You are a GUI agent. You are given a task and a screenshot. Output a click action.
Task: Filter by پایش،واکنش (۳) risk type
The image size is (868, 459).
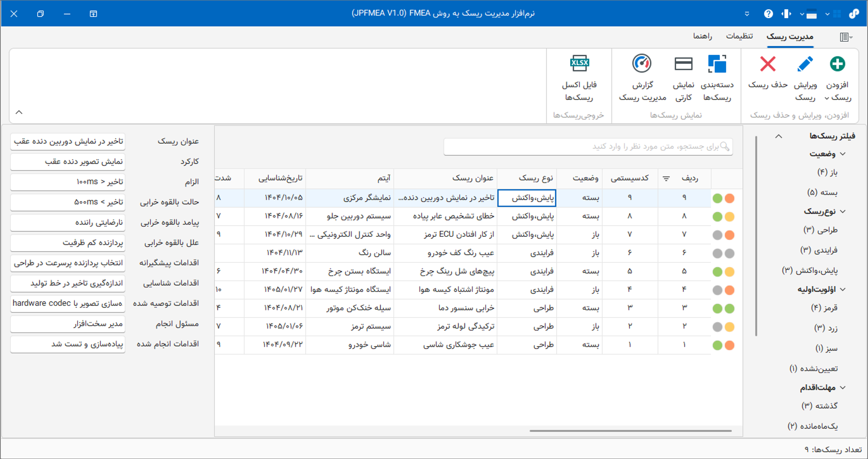(810, 271)
